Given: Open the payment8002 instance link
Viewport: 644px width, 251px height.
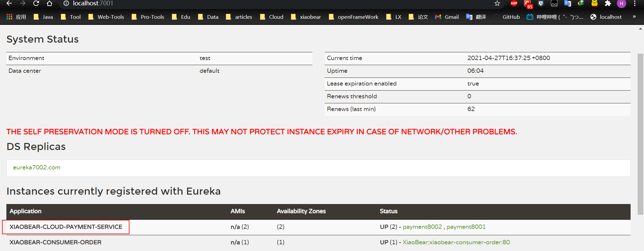Looking at the screenshot, I should (x=422, y=227).
